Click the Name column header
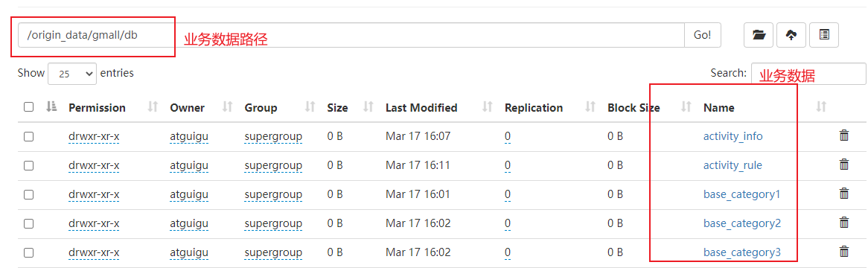Viewport: 868px width, 268px height. click(718, 107)
